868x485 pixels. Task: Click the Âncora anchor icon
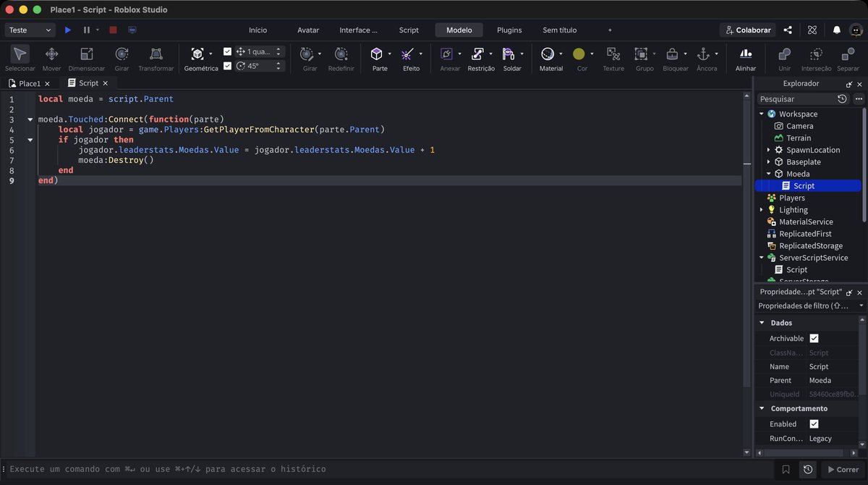(x=703, y=54)
